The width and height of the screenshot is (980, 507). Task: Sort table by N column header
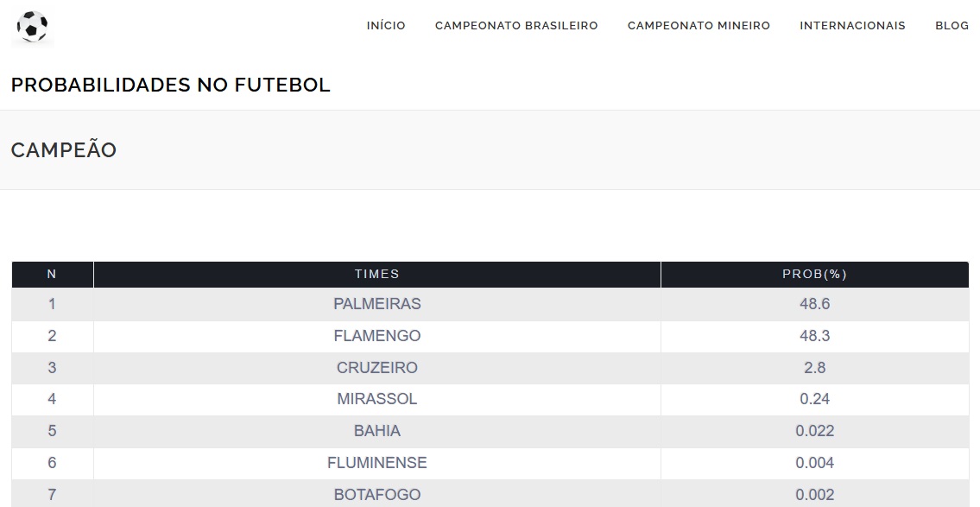coord(52,275)
